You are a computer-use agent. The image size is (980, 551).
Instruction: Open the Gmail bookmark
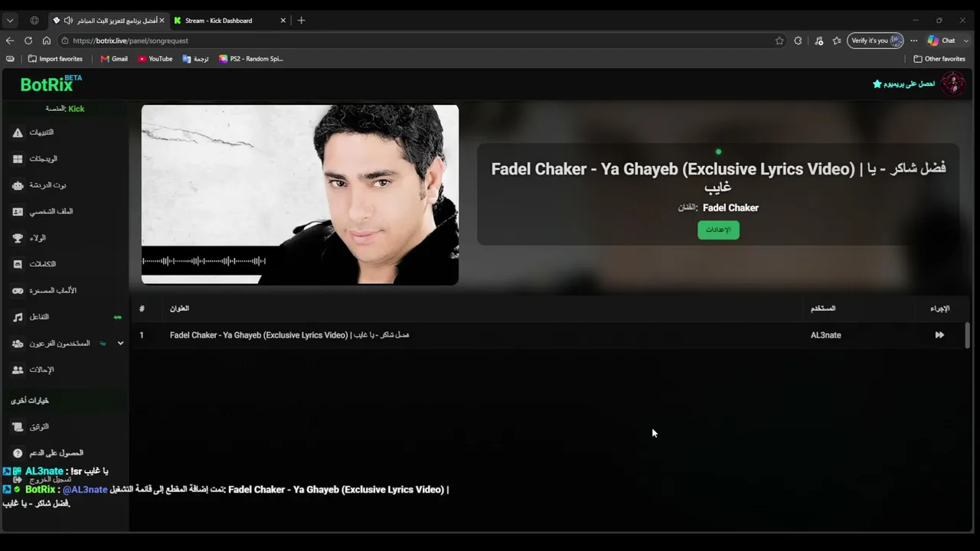(114, 59)
